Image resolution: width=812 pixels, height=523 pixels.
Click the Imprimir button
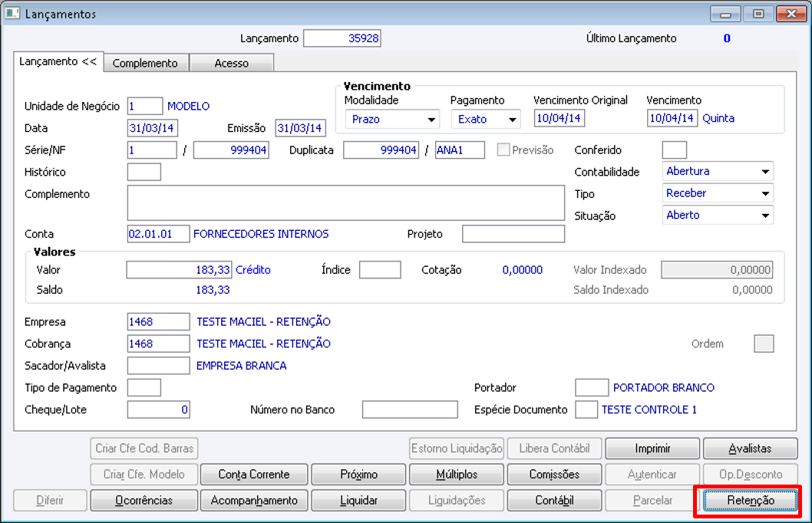pos(652,449)
